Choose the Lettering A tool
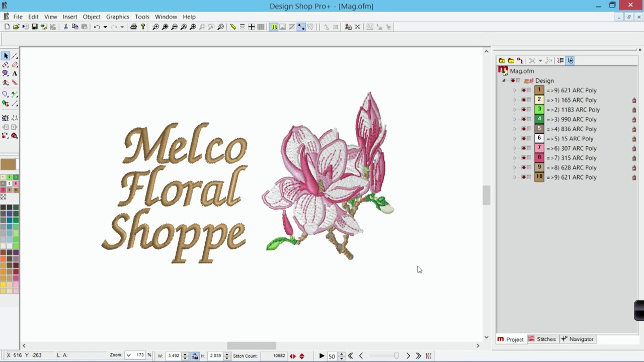The width and height of the screenshot is (644, 362). click(15, 73)
